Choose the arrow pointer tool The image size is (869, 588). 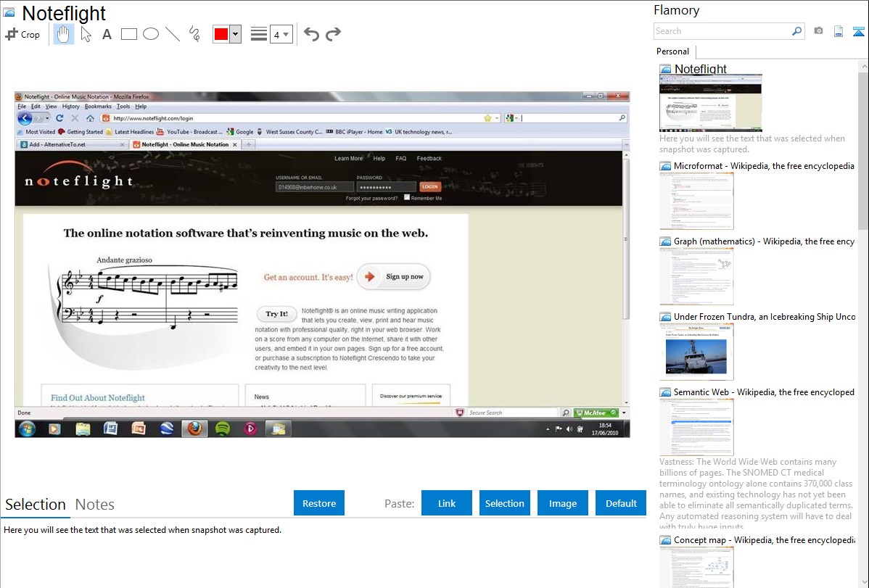tap(86, 34)
